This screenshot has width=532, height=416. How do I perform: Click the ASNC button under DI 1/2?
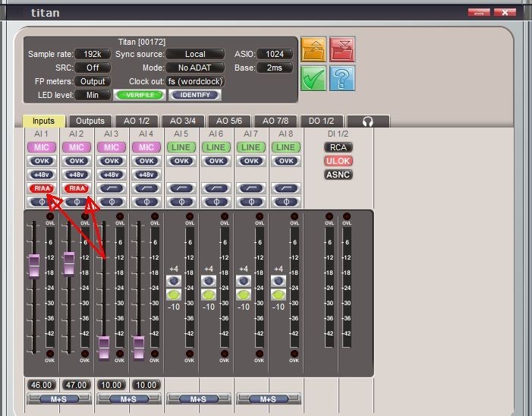click(338, 175)
